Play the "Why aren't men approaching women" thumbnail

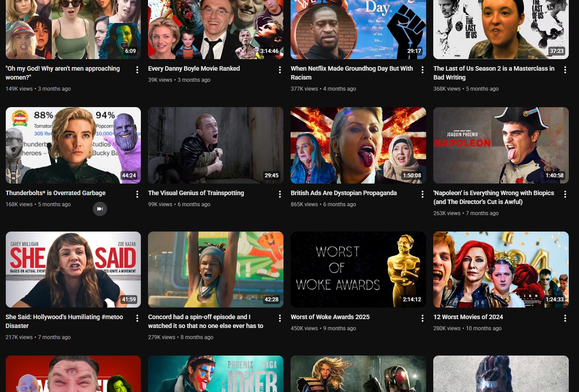(x=73, y=29)
